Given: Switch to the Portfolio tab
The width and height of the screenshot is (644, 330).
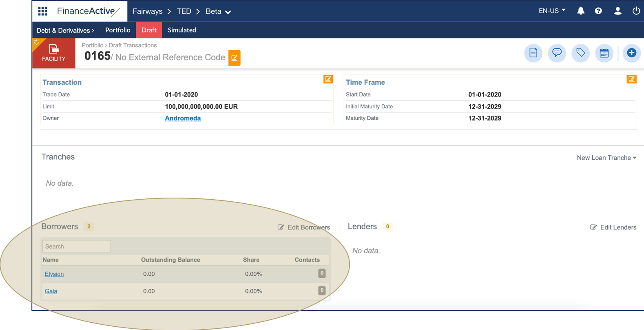Looking at the screenshot, I should 117,30.
